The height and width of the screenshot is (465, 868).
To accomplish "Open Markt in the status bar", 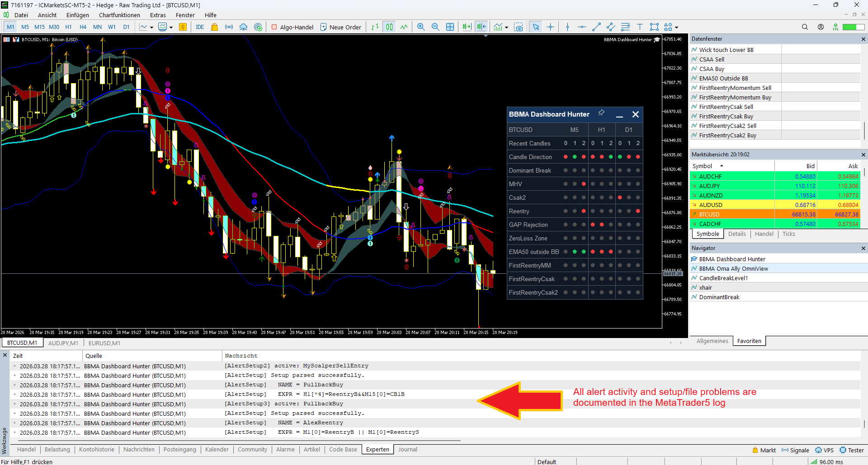I will coord(764,450).
